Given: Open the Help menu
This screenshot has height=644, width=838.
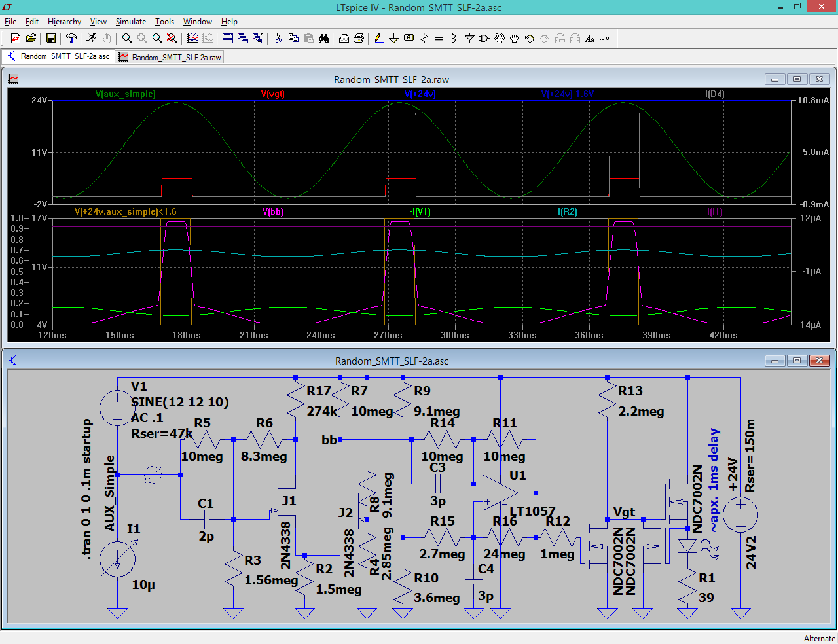Looking at the screenshot, I should coord(229,22).
